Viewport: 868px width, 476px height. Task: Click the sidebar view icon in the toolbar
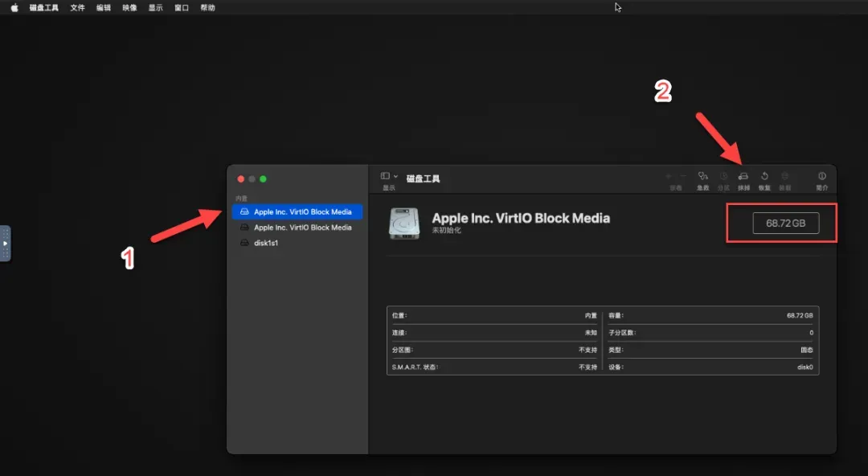pos(385,176)
